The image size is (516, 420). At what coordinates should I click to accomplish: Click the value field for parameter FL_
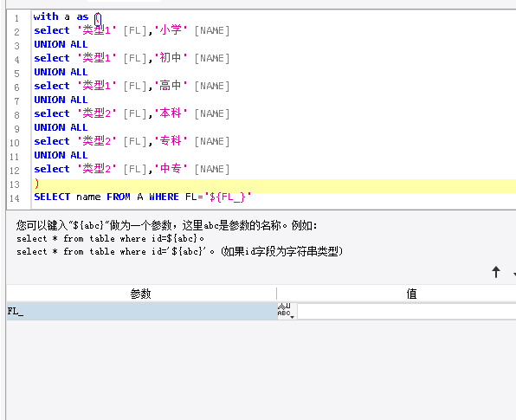(407, 311)
